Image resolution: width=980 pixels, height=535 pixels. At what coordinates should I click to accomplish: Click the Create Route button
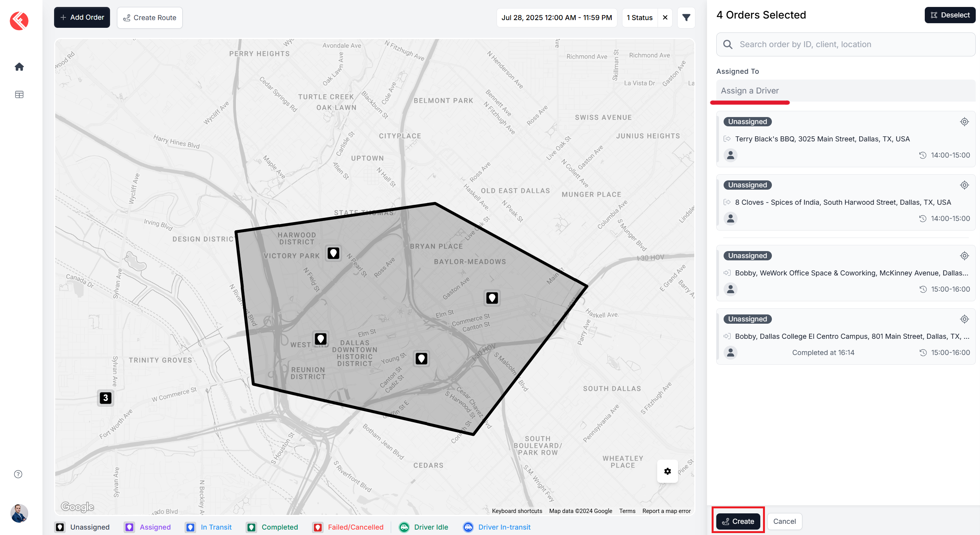(150, 18)
